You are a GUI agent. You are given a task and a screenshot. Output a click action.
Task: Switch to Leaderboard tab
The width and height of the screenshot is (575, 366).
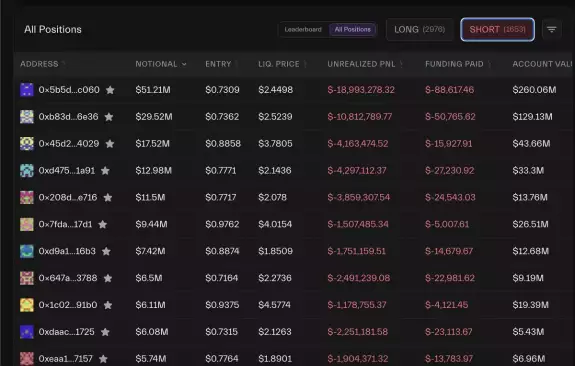click(x=303, y=29)
